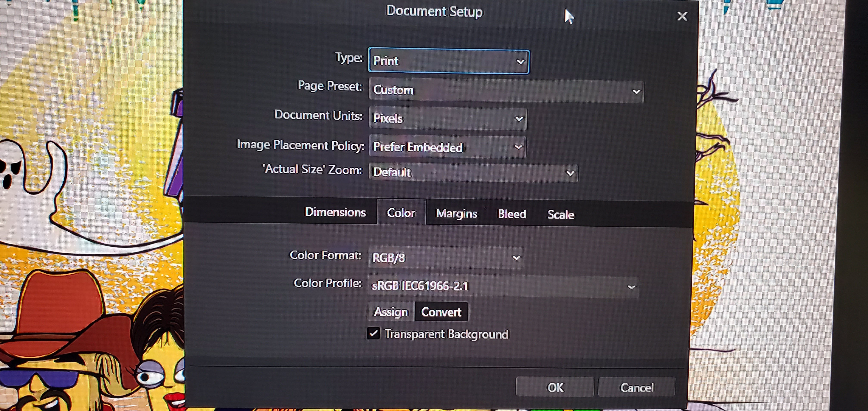Open the Bleed tab
This screenshot has width=868, height=411.
point(512,214)
